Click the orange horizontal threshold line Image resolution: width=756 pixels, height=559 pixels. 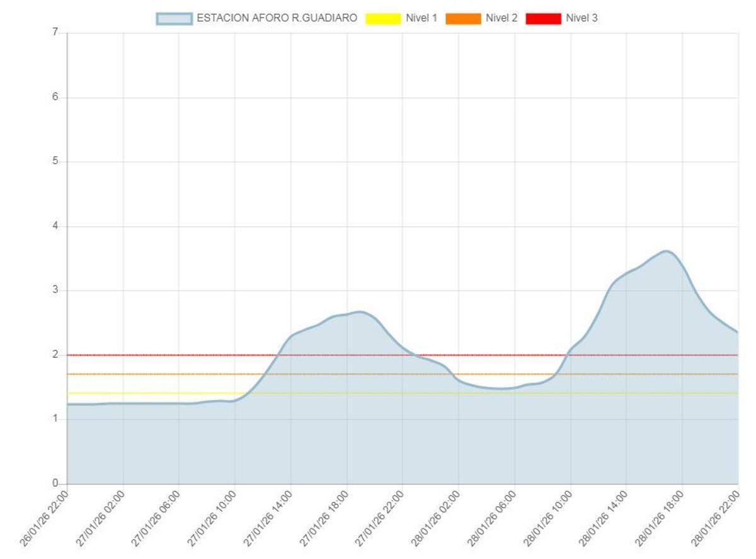click(189, 374)
